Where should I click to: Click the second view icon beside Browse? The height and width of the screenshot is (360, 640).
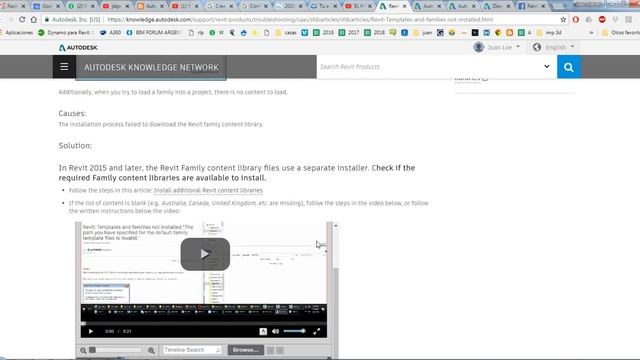click(x=280, y=350)
